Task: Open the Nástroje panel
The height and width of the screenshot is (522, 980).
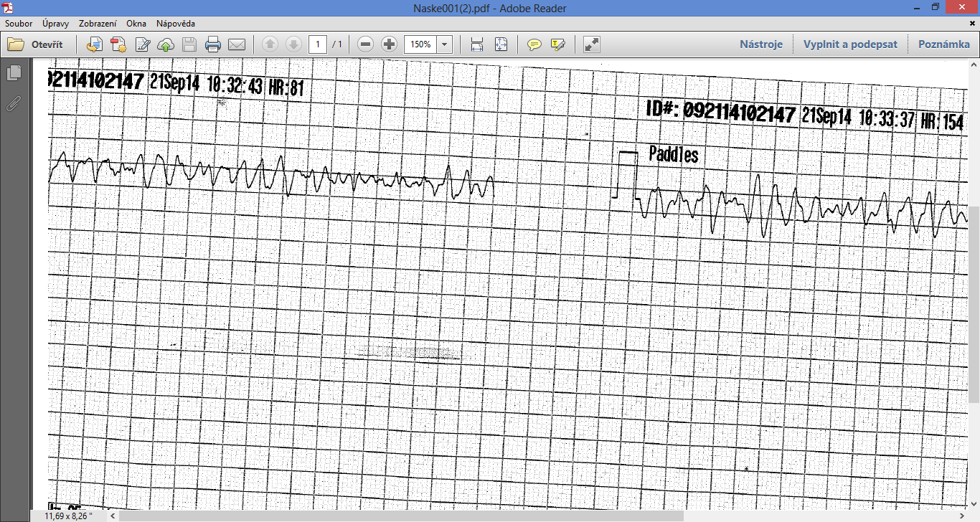Action: point(761,44)
